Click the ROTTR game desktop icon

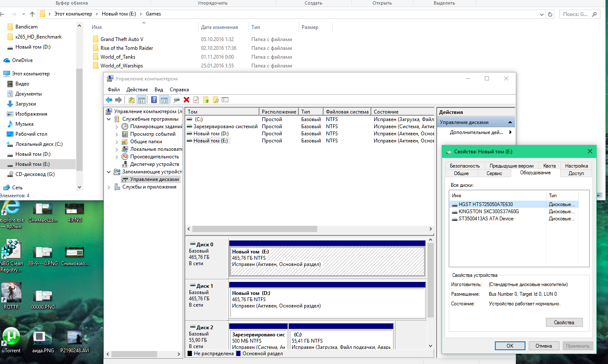pyautogui.click(x=11, y=292)
